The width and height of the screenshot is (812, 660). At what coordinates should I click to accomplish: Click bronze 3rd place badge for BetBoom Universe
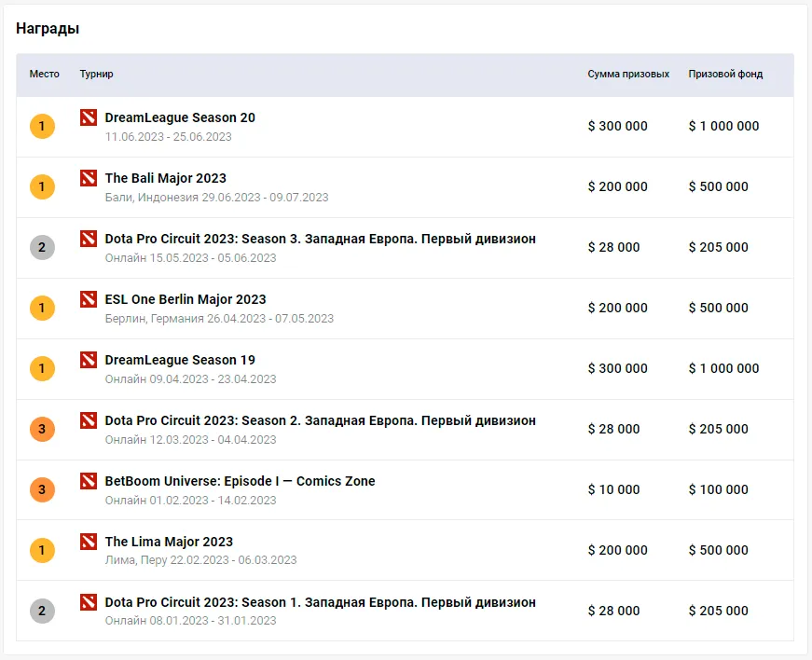pos(43,489)
